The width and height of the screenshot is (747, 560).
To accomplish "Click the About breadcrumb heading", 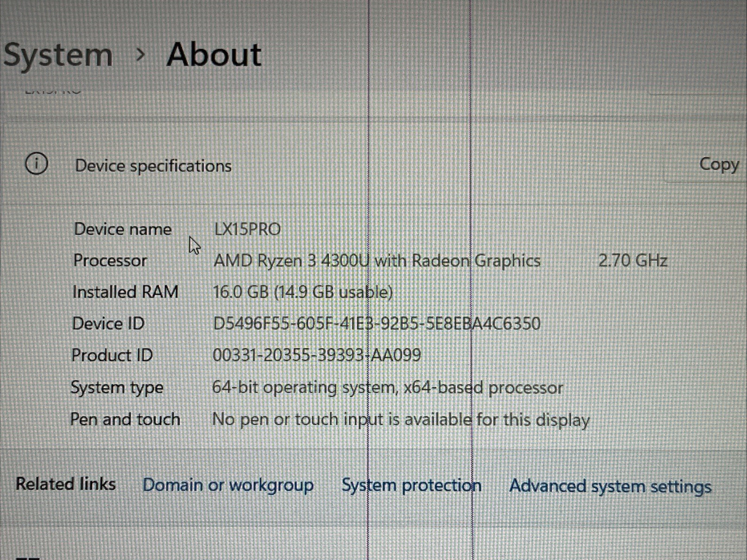I will tap(214, 55).
